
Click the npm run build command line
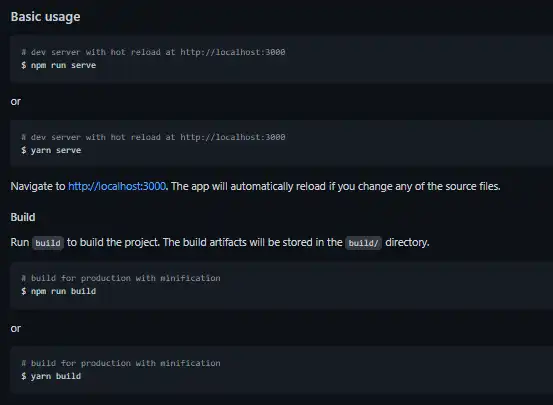point(59,291)
